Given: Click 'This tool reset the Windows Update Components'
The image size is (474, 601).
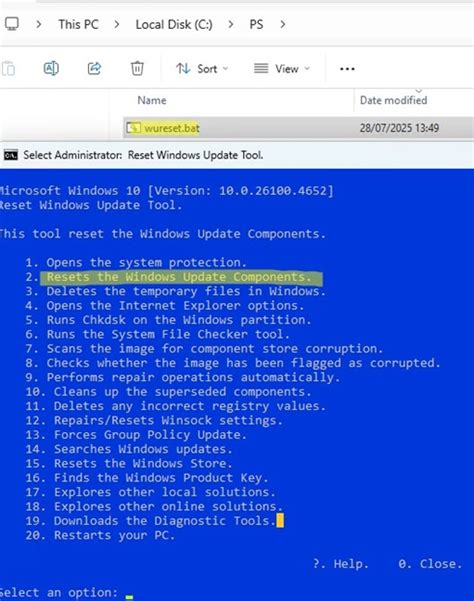Looking at the screenshot, I should click(x=163, y=234).
